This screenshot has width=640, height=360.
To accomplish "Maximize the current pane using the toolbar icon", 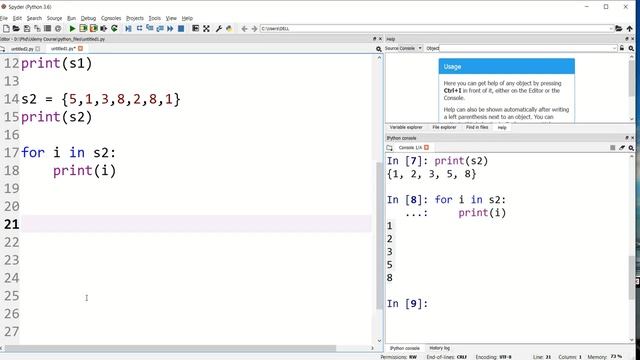I will click(x=196, y=29).
